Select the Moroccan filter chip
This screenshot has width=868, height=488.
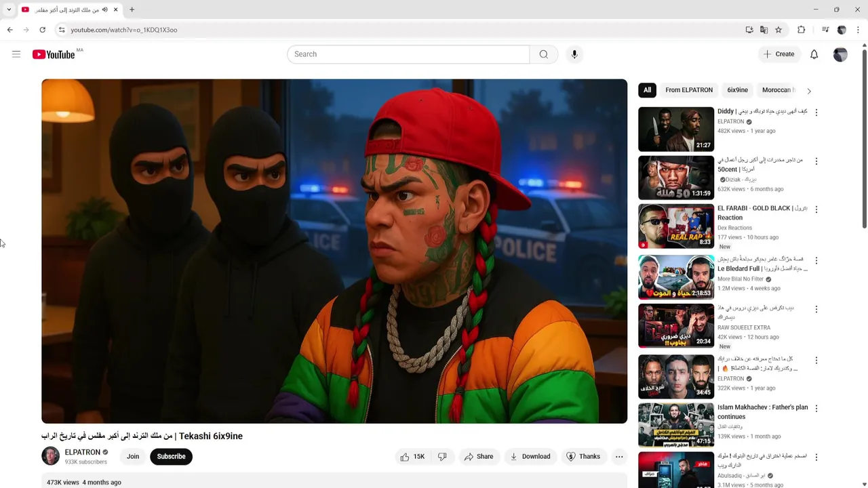(778, 90)
